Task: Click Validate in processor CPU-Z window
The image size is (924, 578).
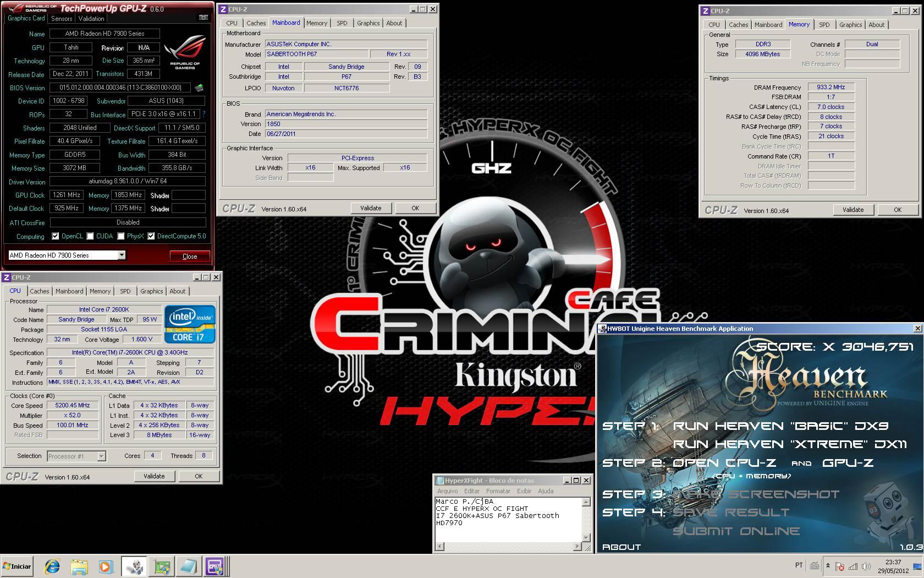Action: click(x=154, y=476)
